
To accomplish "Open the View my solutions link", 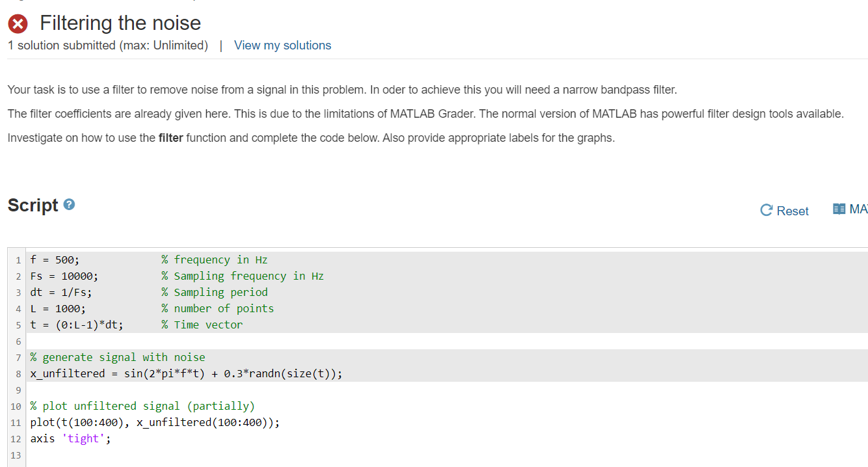I will [282, 45].
